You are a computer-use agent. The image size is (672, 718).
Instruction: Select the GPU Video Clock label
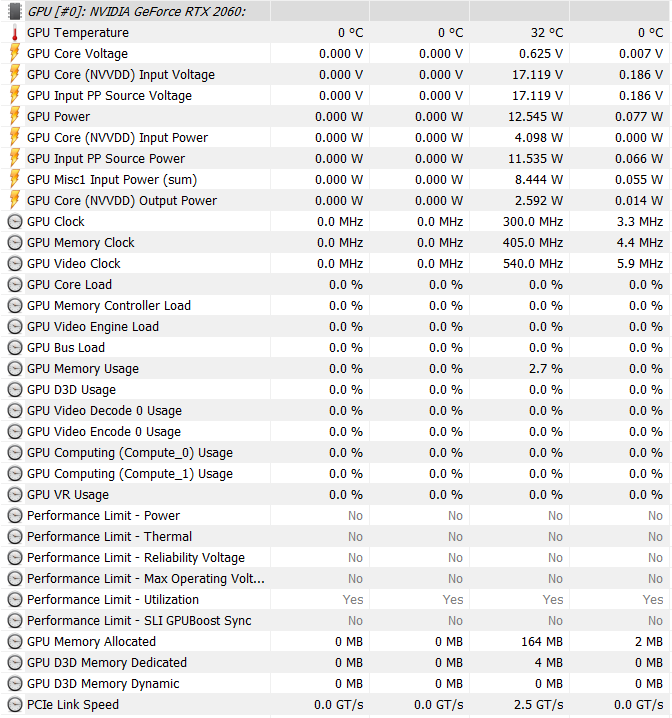74,264
